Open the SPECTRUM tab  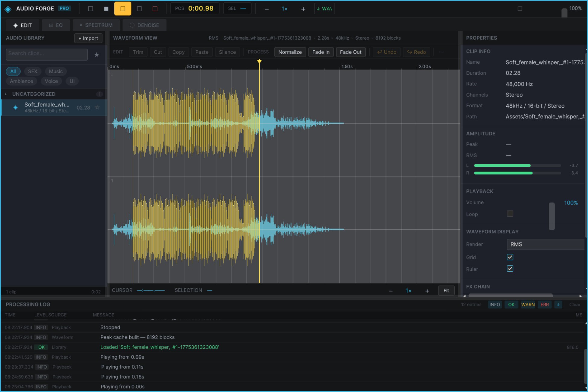click(96, 25)
